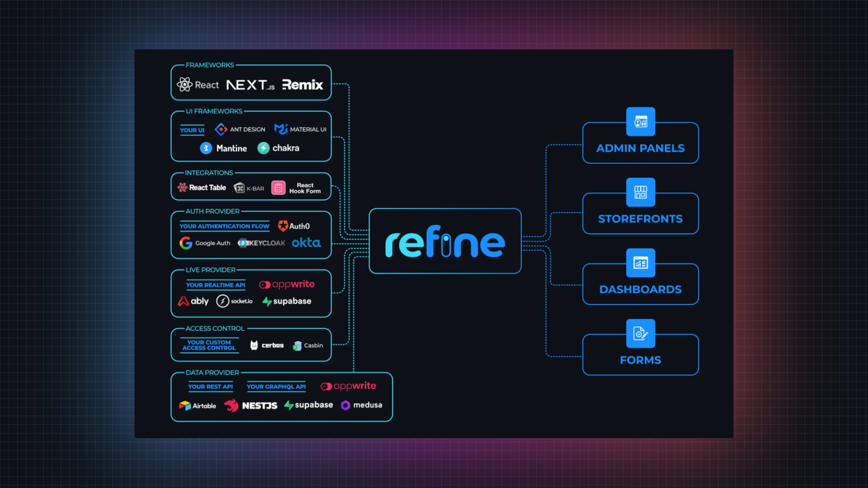The height and width of the screenshot is (488, 868).
Task: Click the medusa text label
Action: click(368, 405)
